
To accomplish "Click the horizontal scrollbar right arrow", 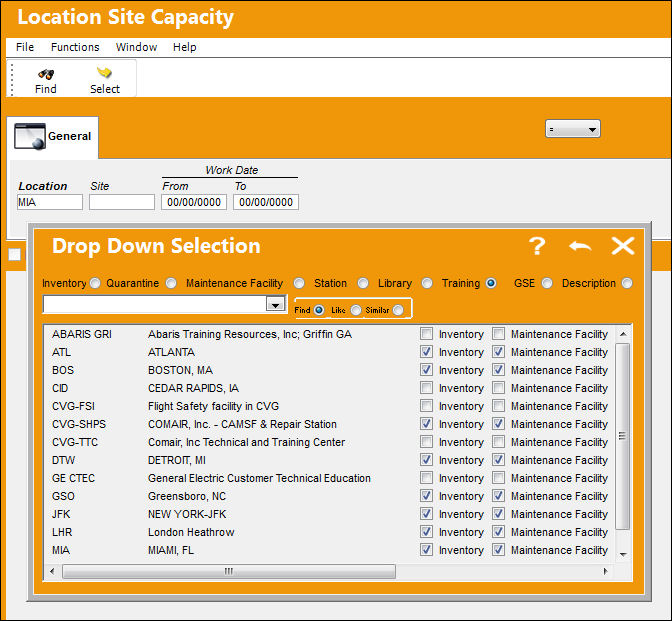I will 606,571.
